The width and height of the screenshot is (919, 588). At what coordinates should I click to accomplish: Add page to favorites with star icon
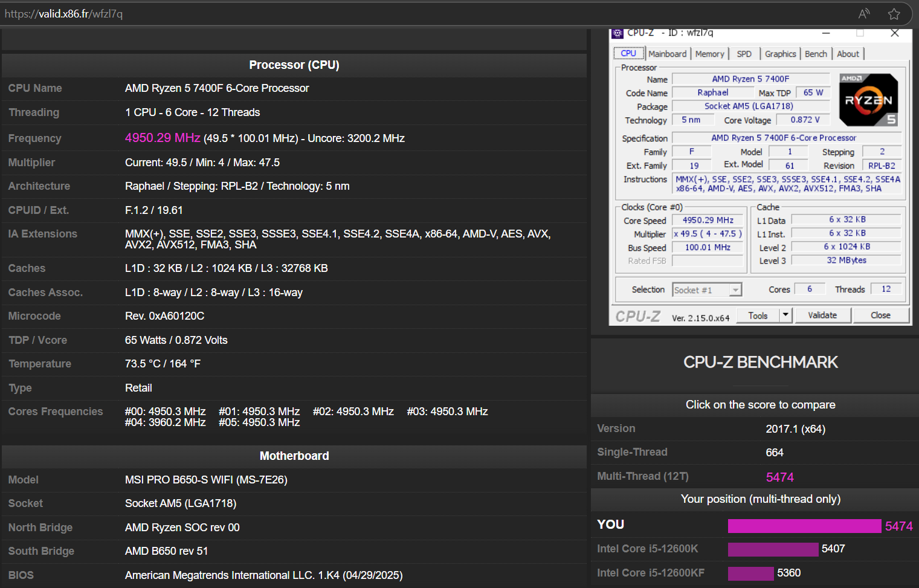[x=894, y=13]
